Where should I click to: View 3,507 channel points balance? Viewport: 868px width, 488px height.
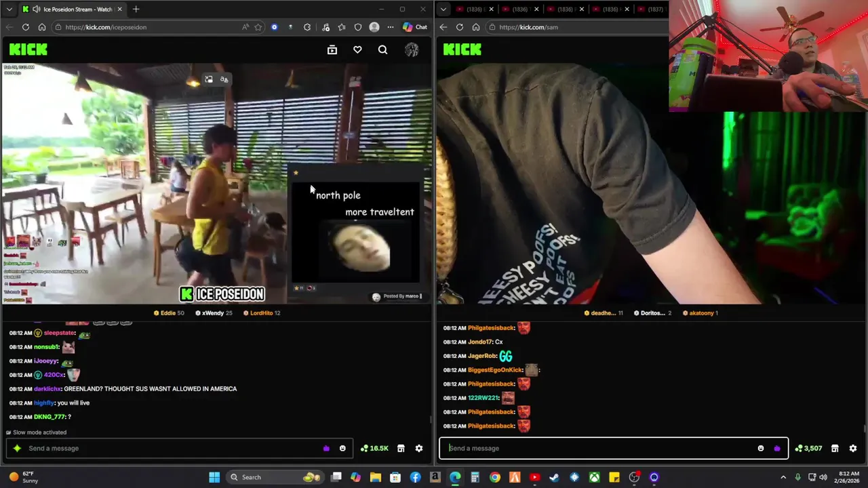pyautogui.click(x=808, y=448)
